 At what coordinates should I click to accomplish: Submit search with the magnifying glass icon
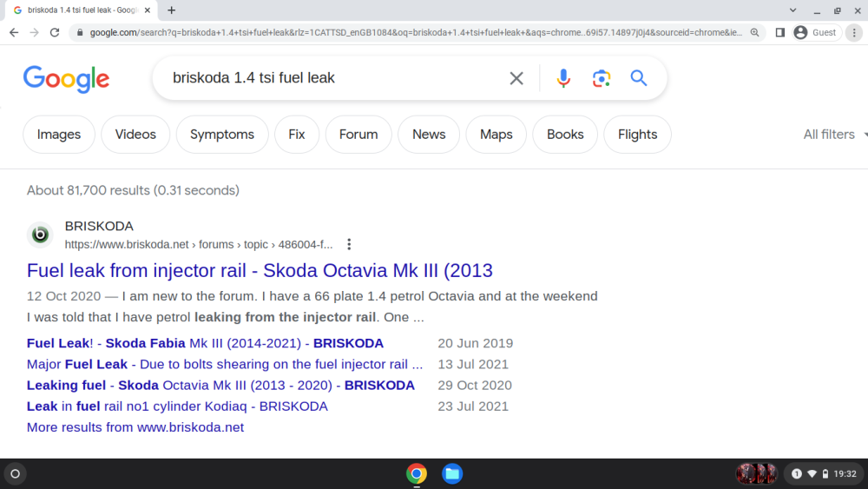pos(639,78)
